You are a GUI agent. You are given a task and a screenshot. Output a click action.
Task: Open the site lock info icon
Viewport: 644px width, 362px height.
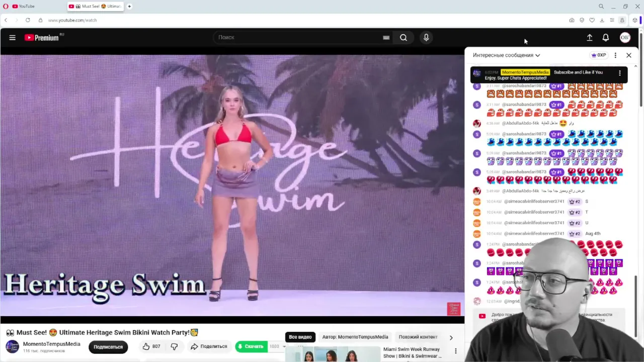tap(40, 20)
